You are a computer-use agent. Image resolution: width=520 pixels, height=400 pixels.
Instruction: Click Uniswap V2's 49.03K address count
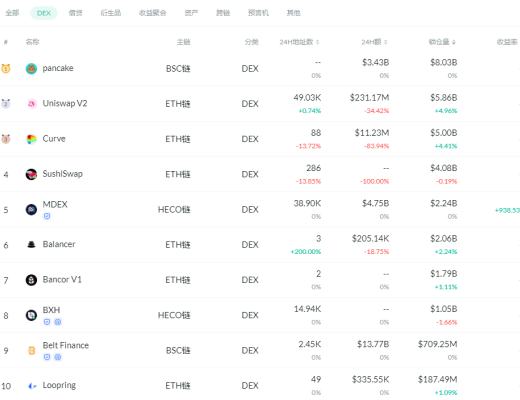[307, 98]
